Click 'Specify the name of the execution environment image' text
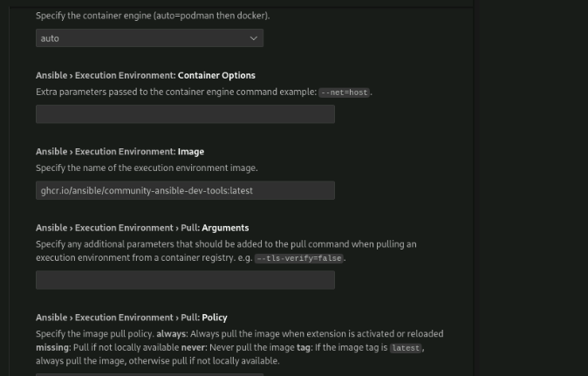The width and height of the screenshot is (588, 376). [147, 167]
